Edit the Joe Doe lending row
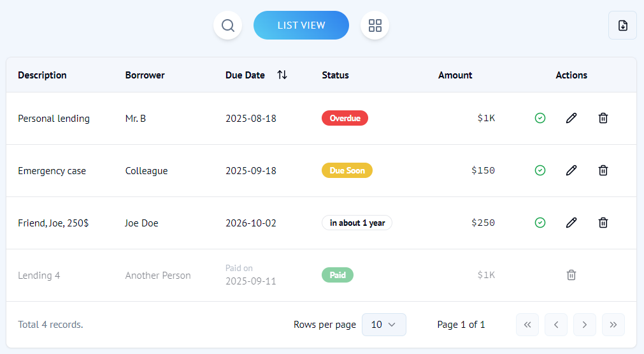The width and height of the screenshot is (644, 354). (x=571, y=223)
